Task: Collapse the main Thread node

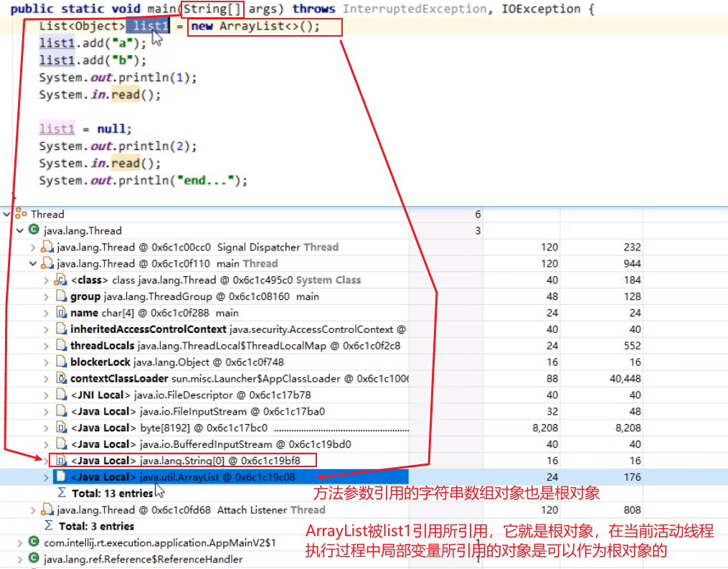Action: point(33,263)
